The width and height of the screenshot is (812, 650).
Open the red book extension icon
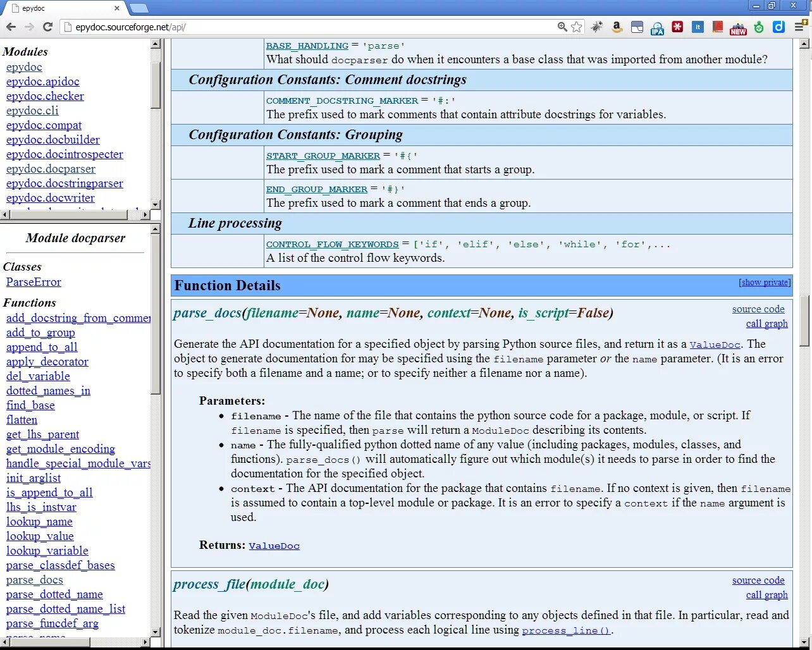pos(718,27)
